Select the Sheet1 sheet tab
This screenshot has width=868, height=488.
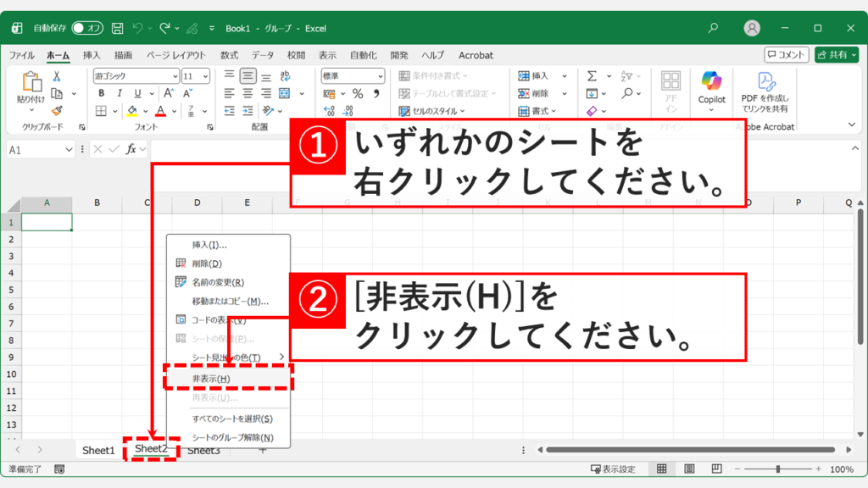pos(97,450)
